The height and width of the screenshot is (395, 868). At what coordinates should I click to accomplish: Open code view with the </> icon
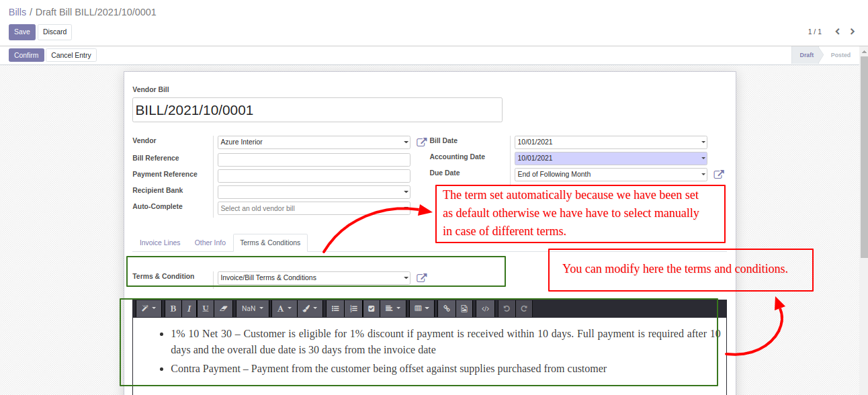tap(486, 309)
